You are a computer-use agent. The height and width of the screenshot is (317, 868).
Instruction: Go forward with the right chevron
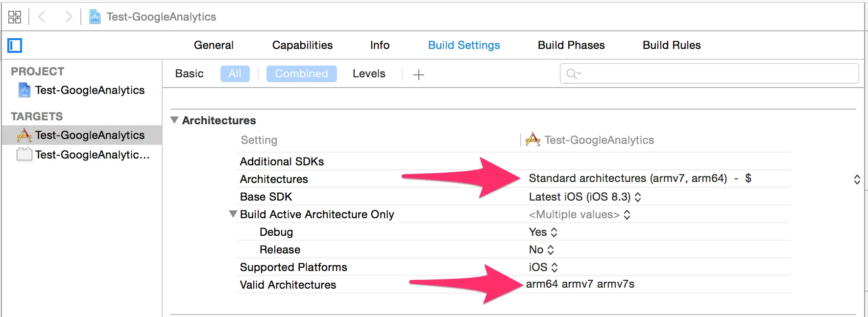coord(69,17)
